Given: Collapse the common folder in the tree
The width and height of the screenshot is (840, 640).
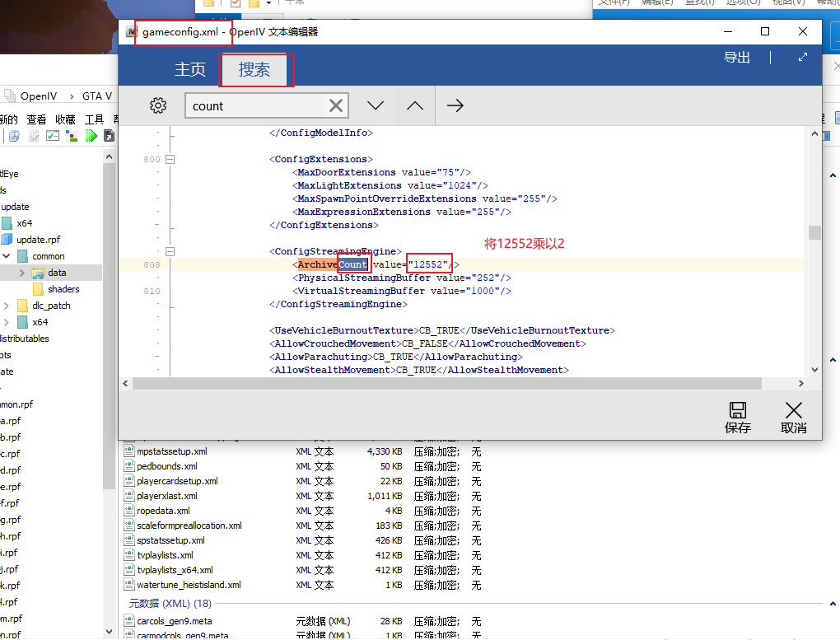Looking at the screenshot, I should tap(7, 256).
